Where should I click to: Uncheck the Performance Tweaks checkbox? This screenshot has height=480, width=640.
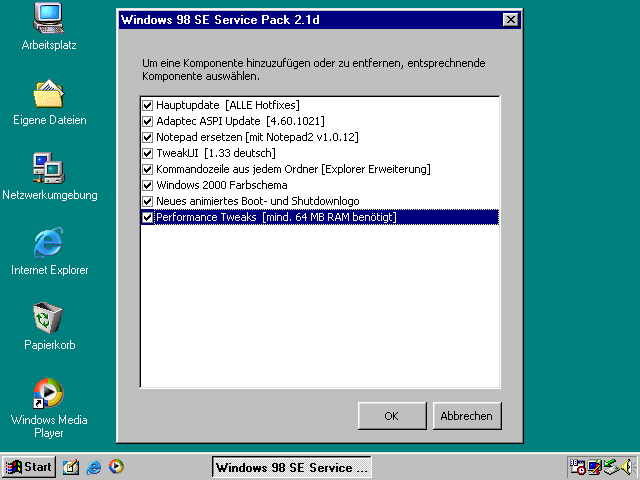tap(147, 217)
